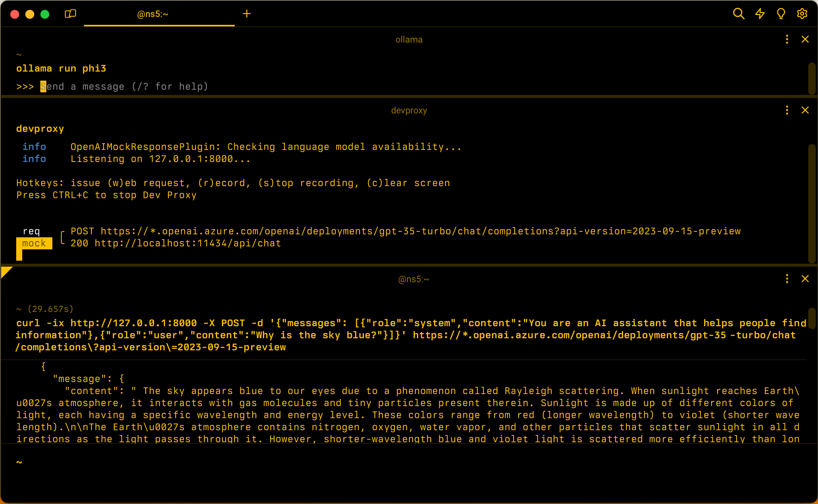Close the ollama pane
Viewport: 818px width, 504px height.
coord(805,40)
